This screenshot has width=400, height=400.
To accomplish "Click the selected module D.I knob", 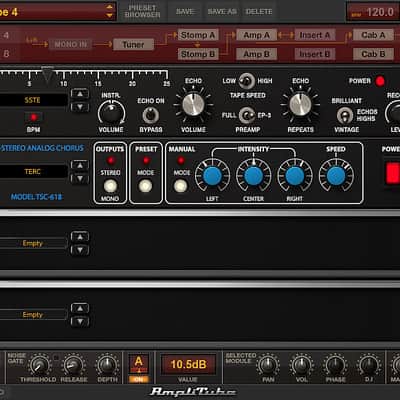I will pyautogui.click(x=369, y=365).
